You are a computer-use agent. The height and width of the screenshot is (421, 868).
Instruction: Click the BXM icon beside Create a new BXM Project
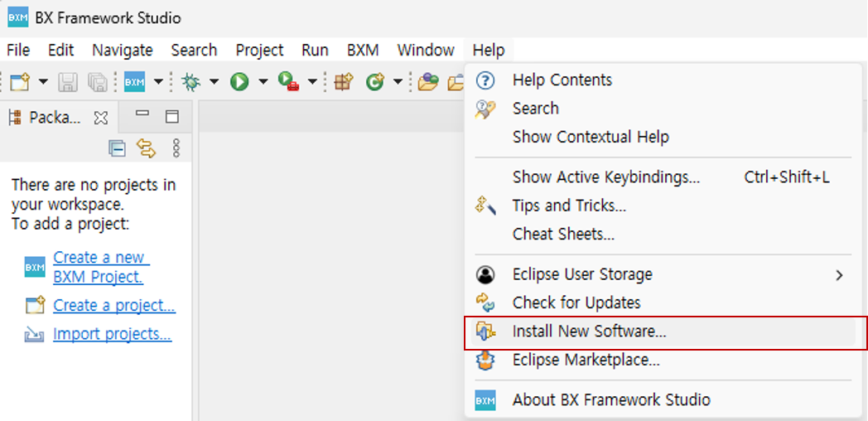(x=35, y=267)
